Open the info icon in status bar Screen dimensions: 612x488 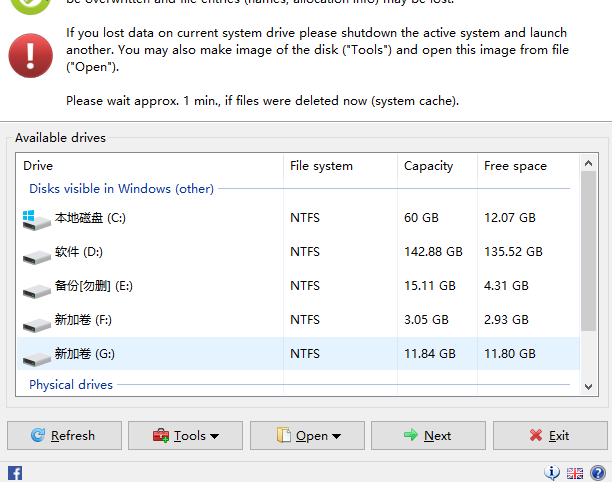552,473
